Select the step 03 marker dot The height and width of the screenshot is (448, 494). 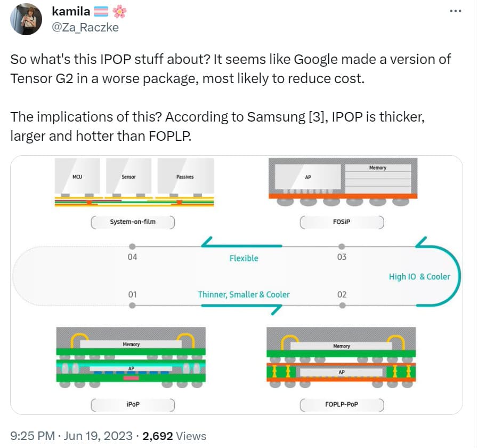pos(341,246)
